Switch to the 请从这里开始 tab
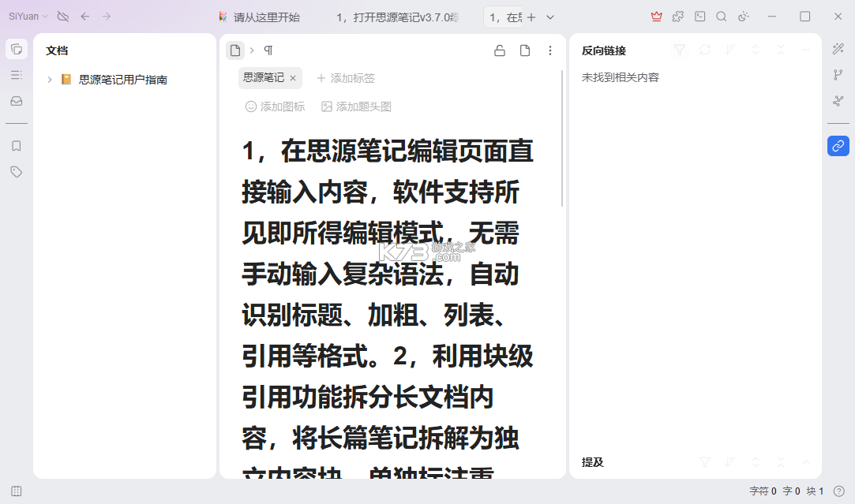This screenshot has width=855, height=504. [260, 17]
